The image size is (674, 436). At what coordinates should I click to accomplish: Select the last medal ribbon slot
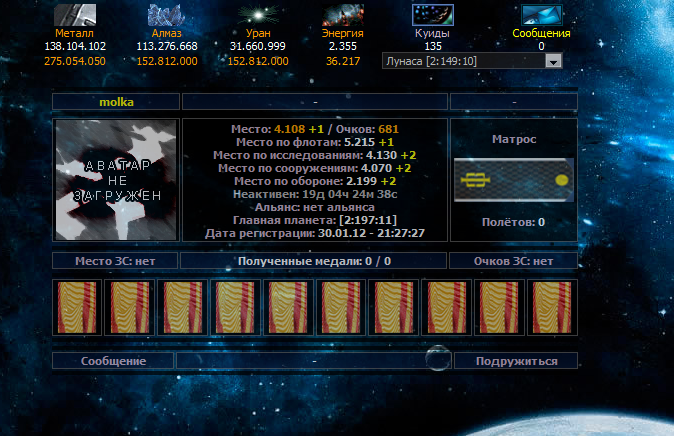tap(553, 307)
